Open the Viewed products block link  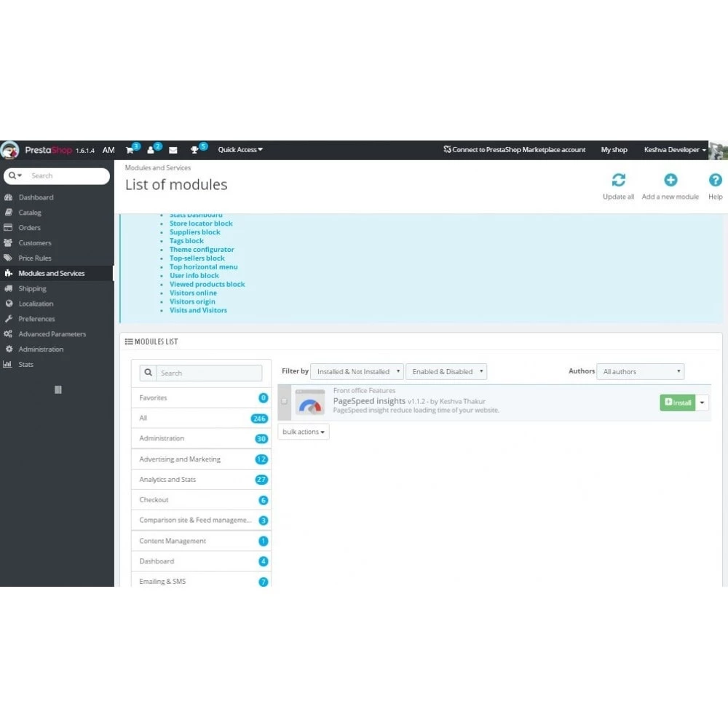point(207,284)
